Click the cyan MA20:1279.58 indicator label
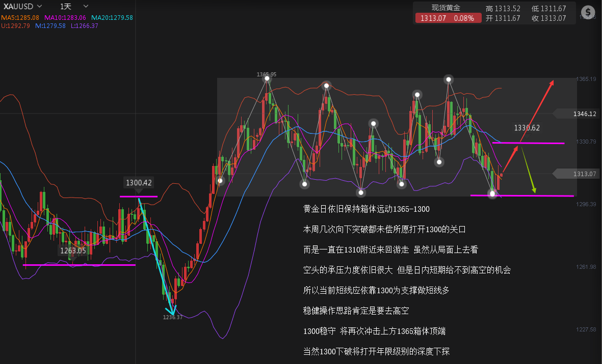Image resolution: width=602 pixels, height=364 pixels. point(111,17)
